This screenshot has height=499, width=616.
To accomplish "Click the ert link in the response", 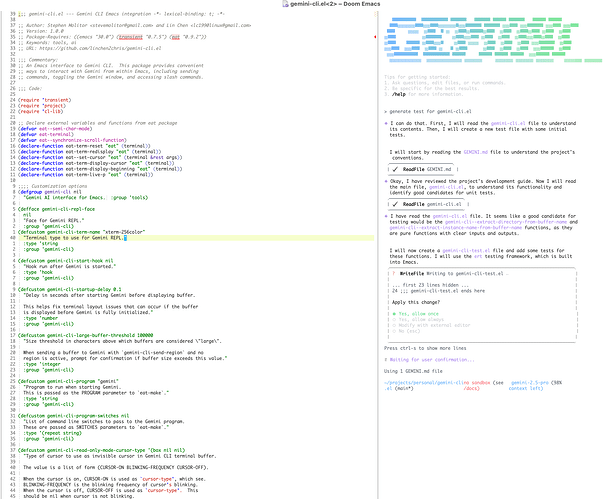I will (478, 256).
